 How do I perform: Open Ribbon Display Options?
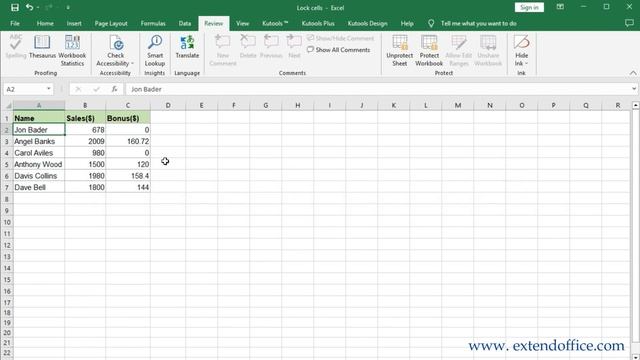560,7
